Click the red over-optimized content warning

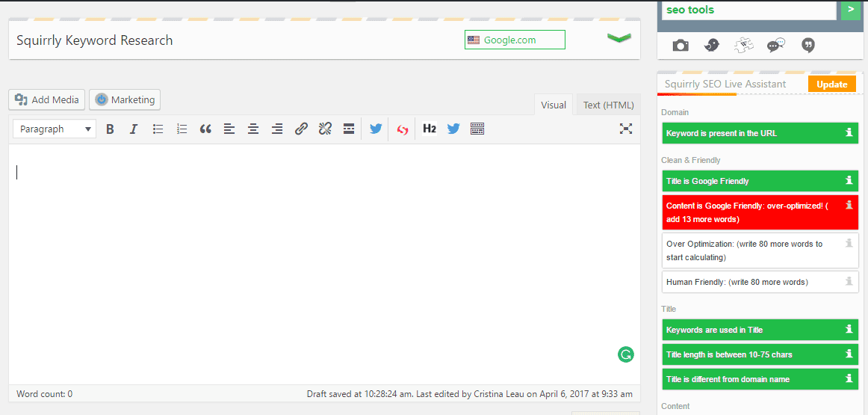760,212
